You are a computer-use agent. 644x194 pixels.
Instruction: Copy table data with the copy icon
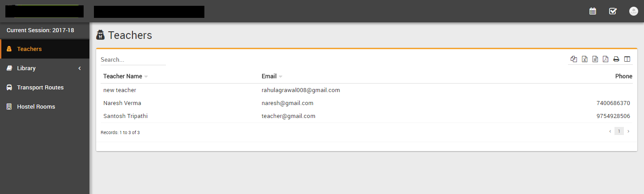574,59
